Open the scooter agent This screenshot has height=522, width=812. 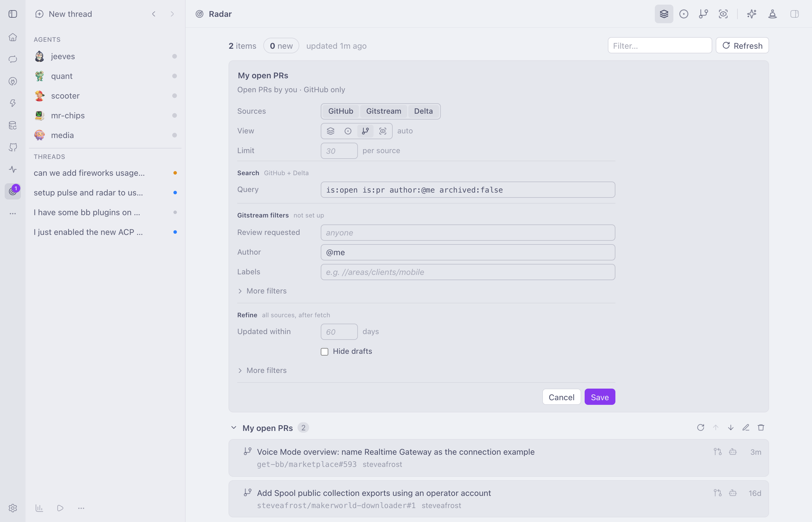tap(105, 96)
